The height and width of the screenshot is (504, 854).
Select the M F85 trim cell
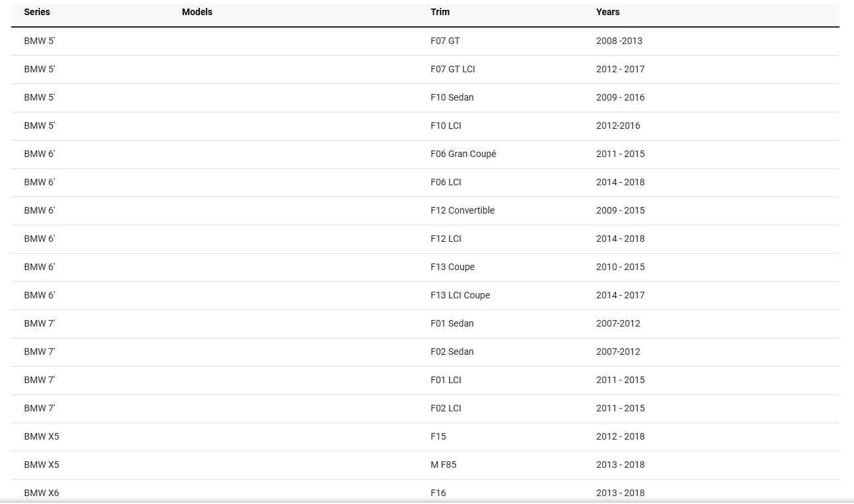point(443,465)
